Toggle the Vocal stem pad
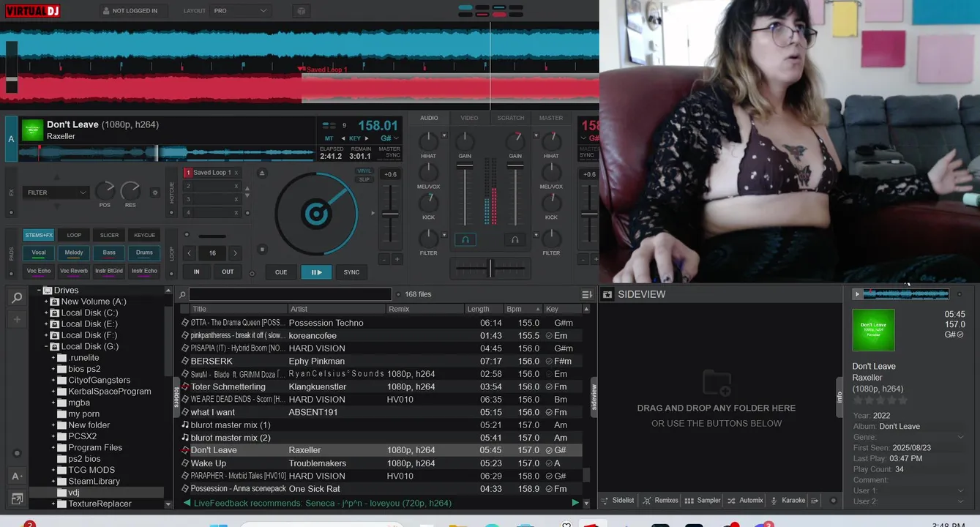 39,253
